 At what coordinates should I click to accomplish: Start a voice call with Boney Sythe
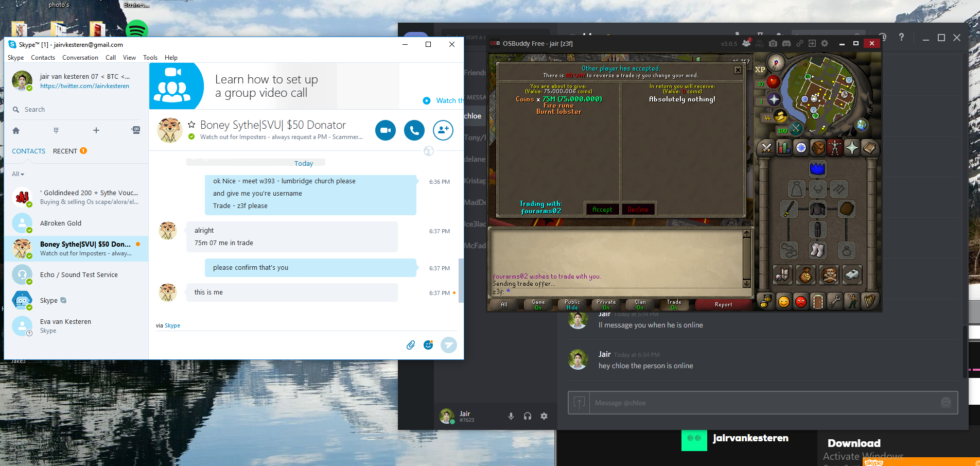click(414, 130)
